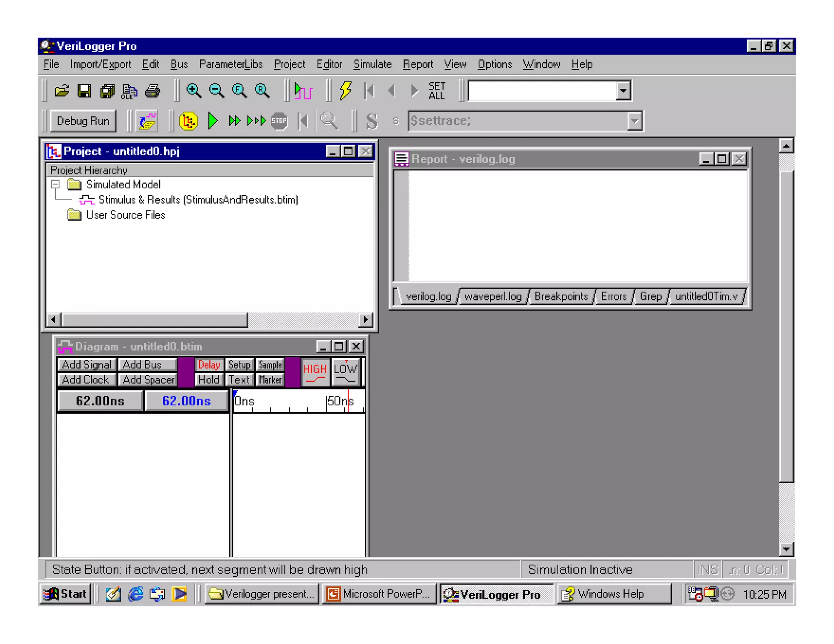Click the SET ALL toolbar button

[x=437, y=90]
